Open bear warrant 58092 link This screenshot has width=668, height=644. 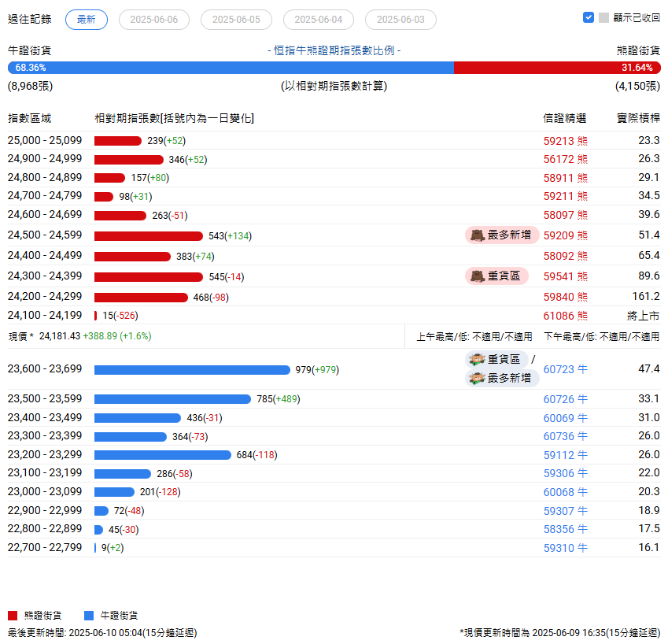(566, 256)
